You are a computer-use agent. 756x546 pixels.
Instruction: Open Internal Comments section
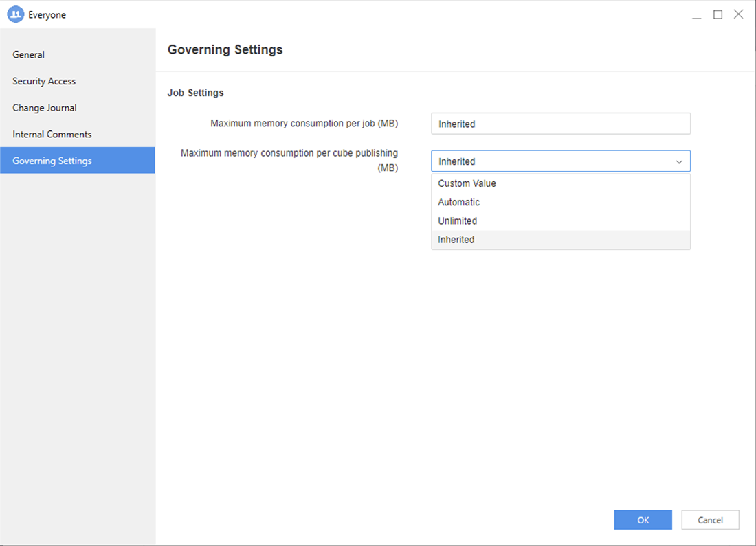(52, 135)
